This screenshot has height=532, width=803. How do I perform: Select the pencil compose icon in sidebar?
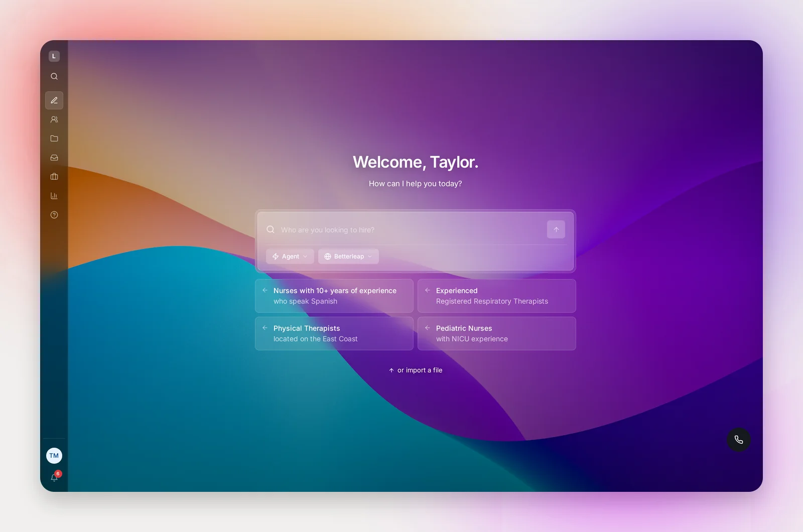tap(54, 100)
